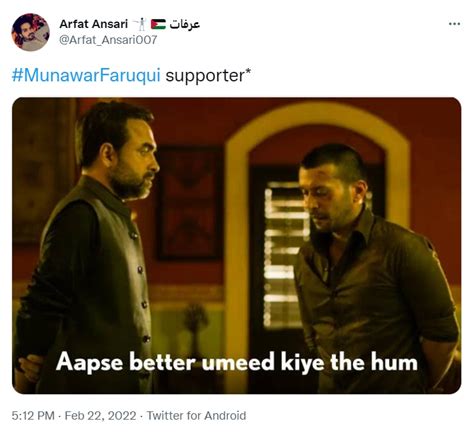The image size is (474, 433).
Task: Click the 5:12 PM timestamp
Action: pos(33,416)
